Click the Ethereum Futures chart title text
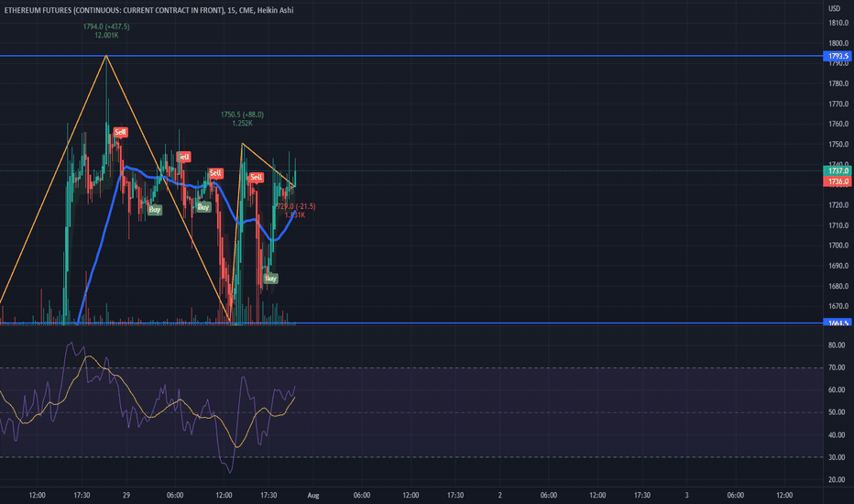854x504 pixels. pyautogui.click(x=148, y=10)
